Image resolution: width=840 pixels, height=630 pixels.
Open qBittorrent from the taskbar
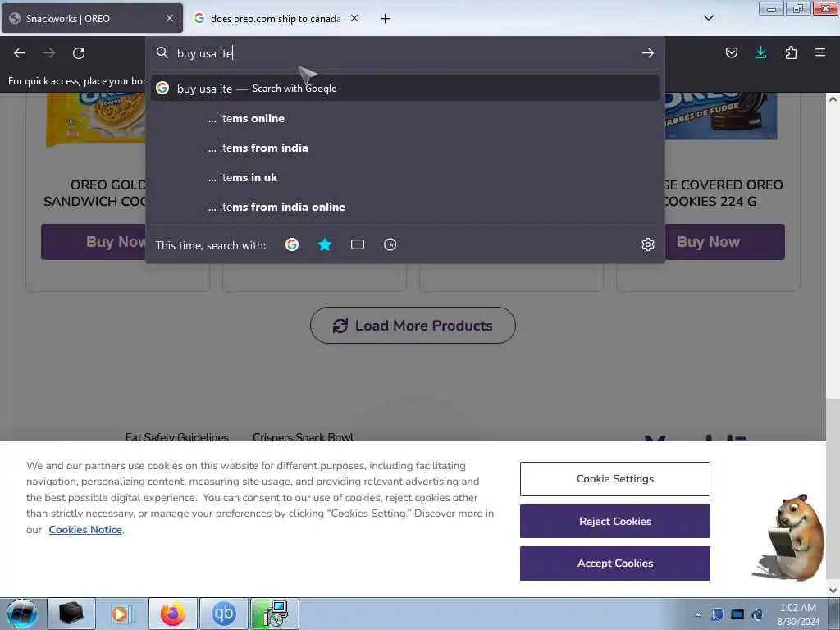[x=223, y=614]
